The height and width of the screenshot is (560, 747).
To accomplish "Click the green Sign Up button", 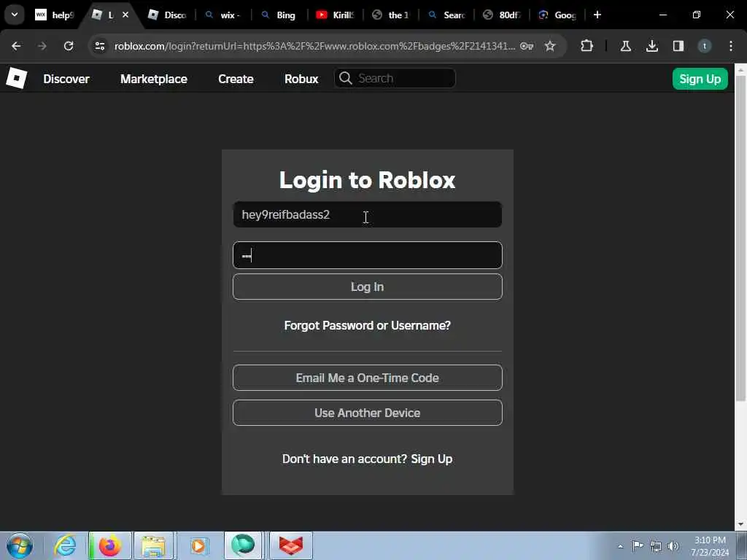I will 700,79.
